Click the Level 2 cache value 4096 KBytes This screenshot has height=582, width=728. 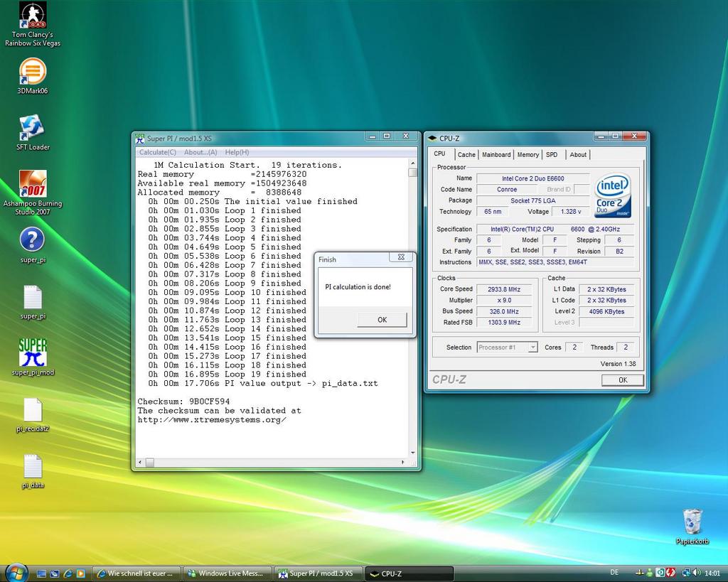tap(606, 311)
